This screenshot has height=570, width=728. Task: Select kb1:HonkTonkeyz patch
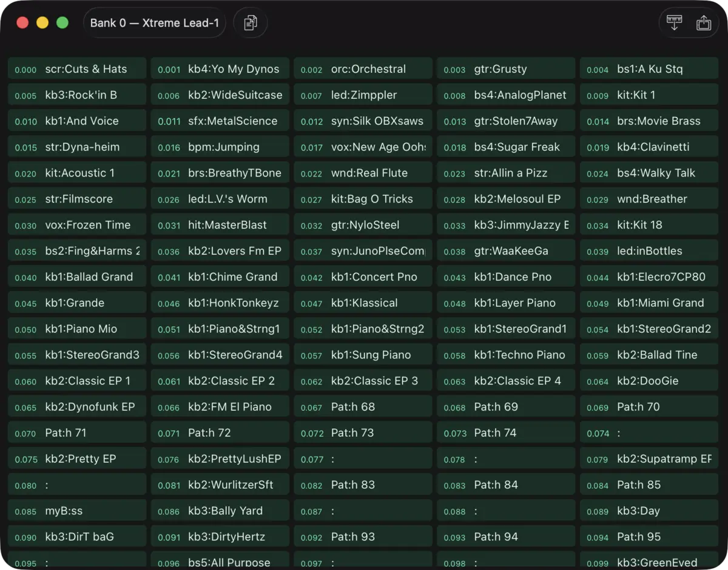(x=220, y=303)
